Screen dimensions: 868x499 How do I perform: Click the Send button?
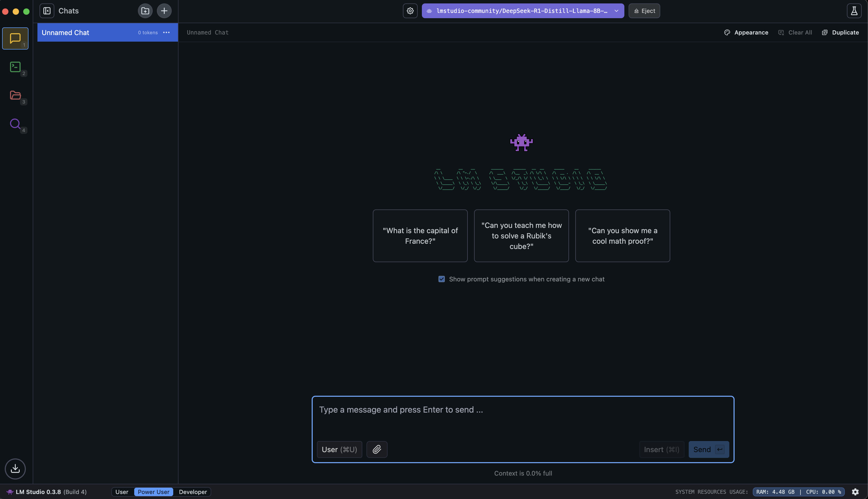tap(708, 449)
